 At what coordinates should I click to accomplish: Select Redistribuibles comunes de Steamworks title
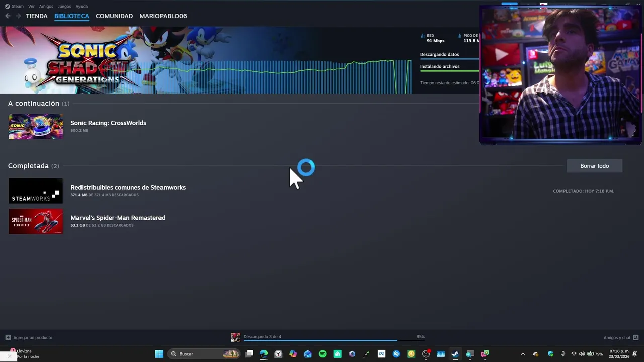click(128, 187)
